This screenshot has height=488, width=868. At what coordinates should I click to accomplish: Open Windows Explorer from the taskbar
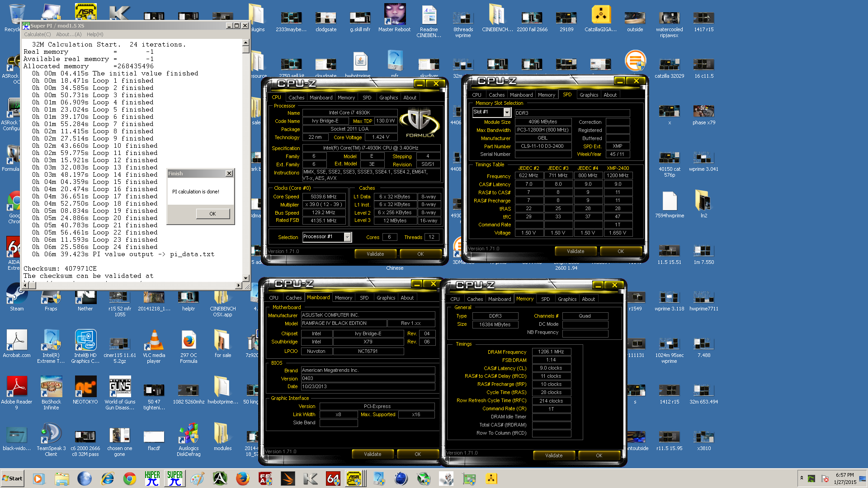click(x=62, y=479)
